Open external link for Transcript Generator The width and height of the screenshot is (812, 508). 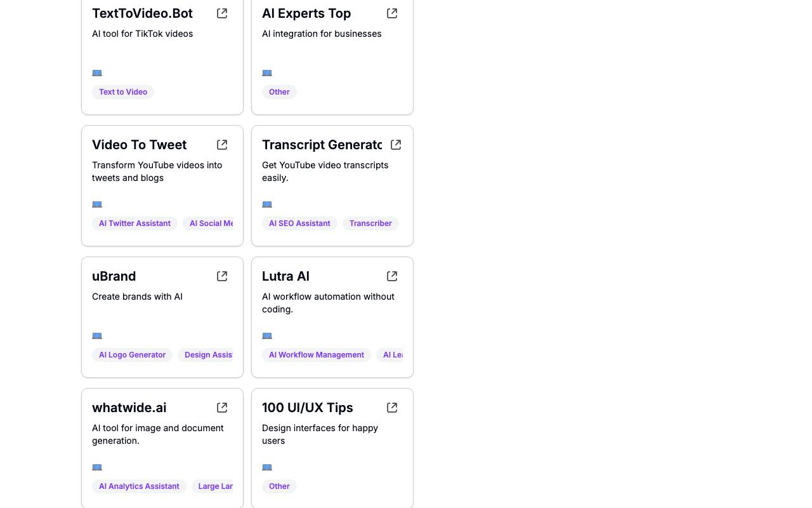tap(396, 145)
